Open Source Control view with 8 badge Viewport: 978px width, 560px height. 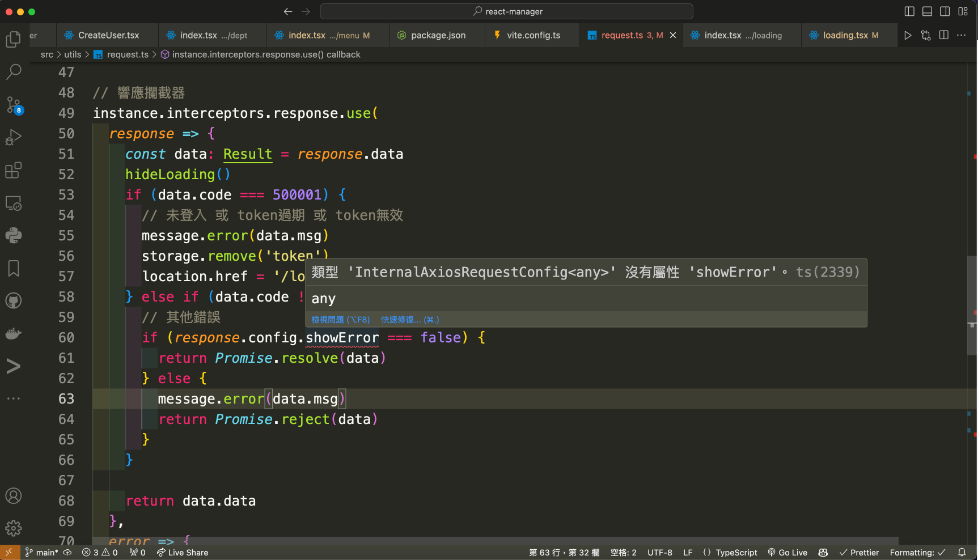click(13, 105)
